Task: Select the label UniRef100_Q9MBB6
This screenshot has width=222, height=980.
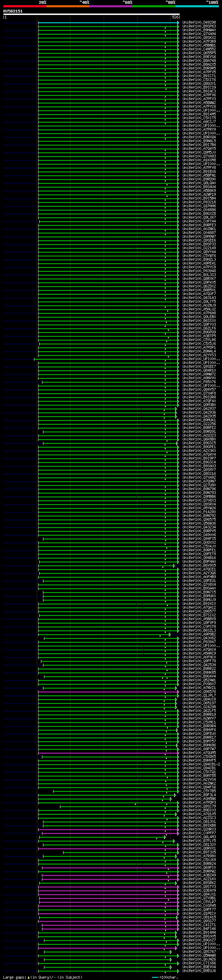Action: pyautogui.click(x=199, y=496)
